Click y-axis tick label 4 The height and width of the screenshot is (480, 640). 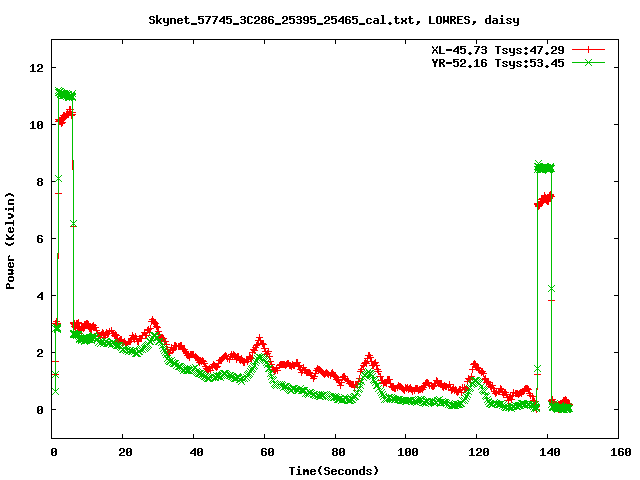(x=40, y=296)
